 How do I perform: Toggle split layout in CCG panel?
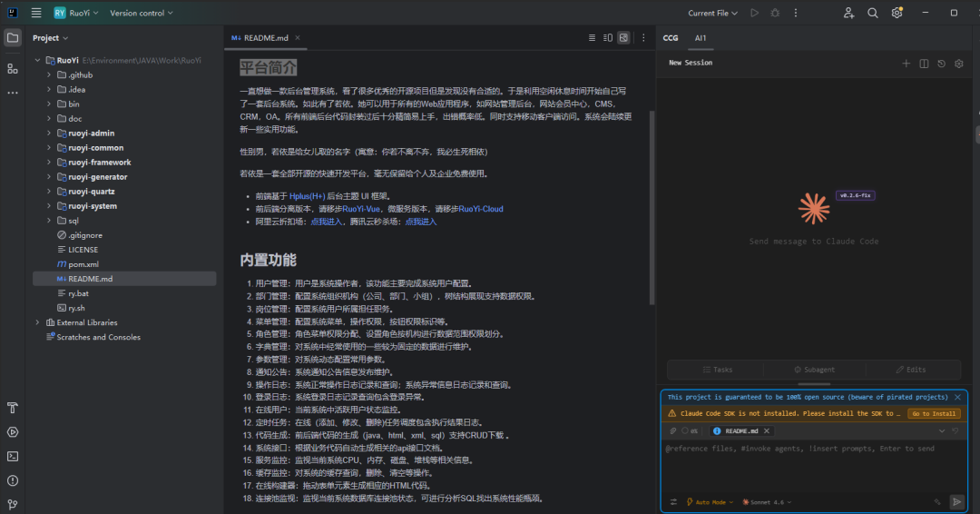[924, 64]
